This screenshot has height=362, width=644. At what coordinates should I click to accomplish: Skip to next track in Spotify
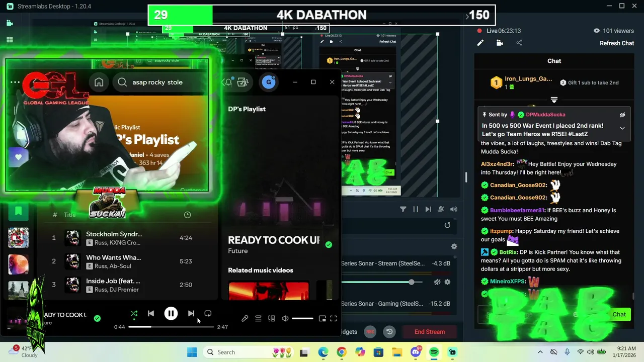191,313
